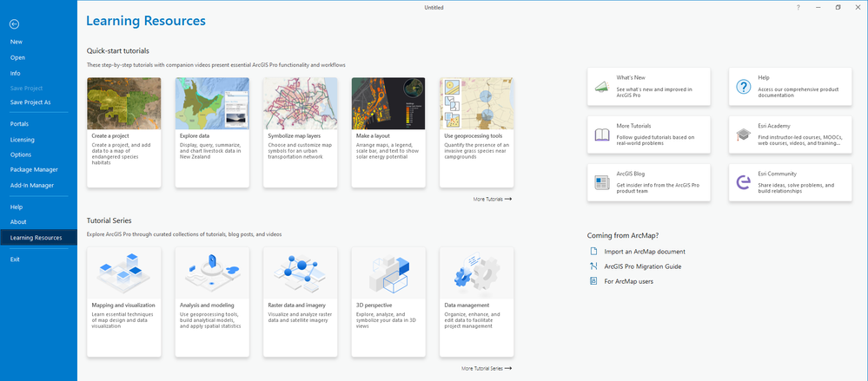The image size is (868, 381).
Task: Click the Import an ArcMap document link
Action: coord(645,251)
